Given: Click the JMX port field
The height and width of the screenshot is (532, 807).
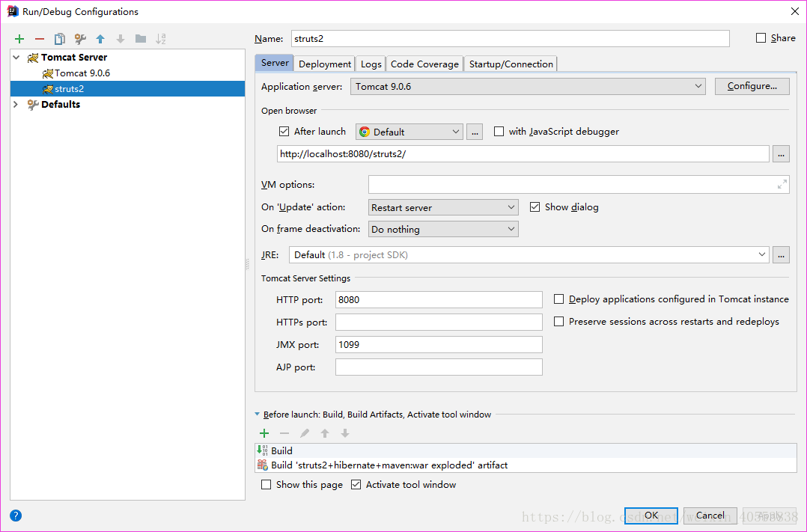Looking at the screenshot, I should click(439, 344).
